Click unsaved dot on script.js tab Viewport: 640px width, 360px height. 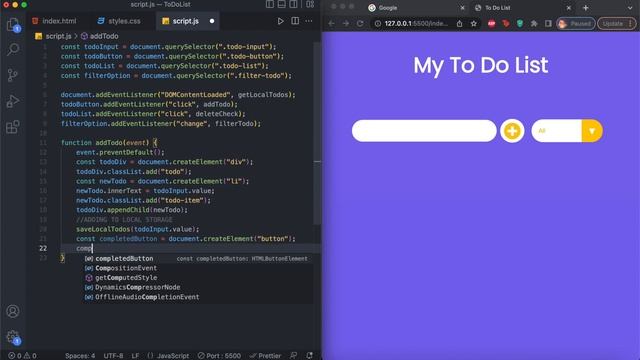212,21
